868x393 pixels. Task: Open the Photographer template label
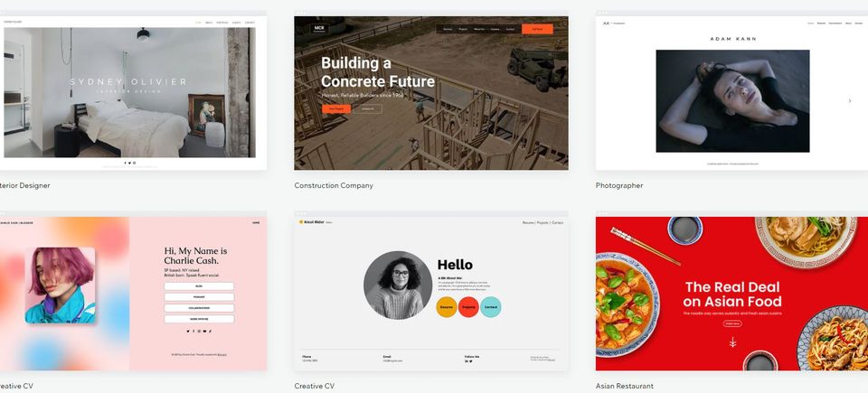coord(618,185)
